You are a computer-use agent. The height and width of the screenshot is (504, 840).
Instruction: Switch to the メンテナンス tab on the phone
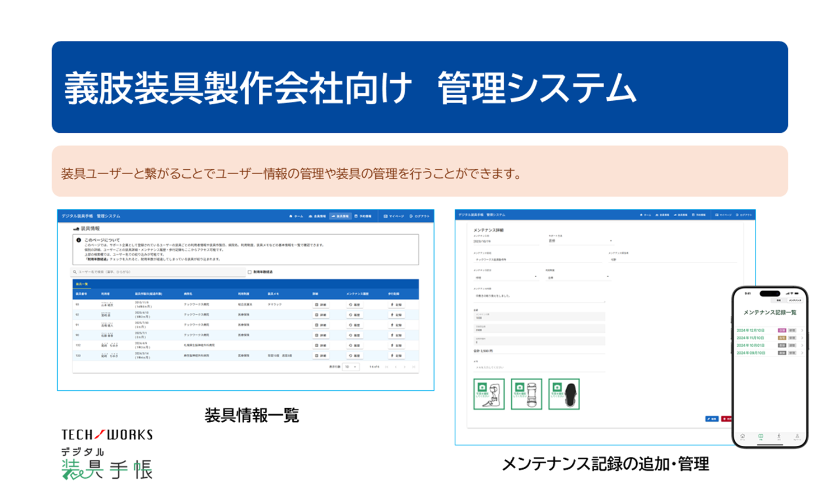[x=796, y=299]
